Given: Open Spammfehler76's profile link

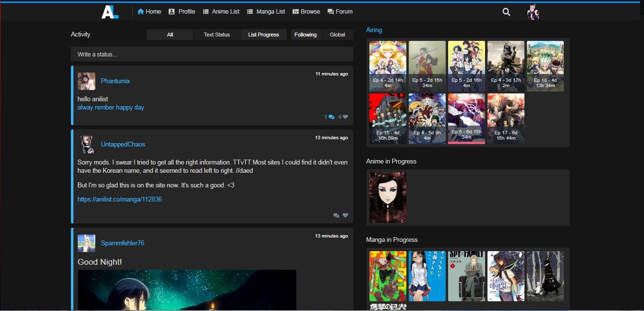Looking at the screenshot, I should point(122,243).
